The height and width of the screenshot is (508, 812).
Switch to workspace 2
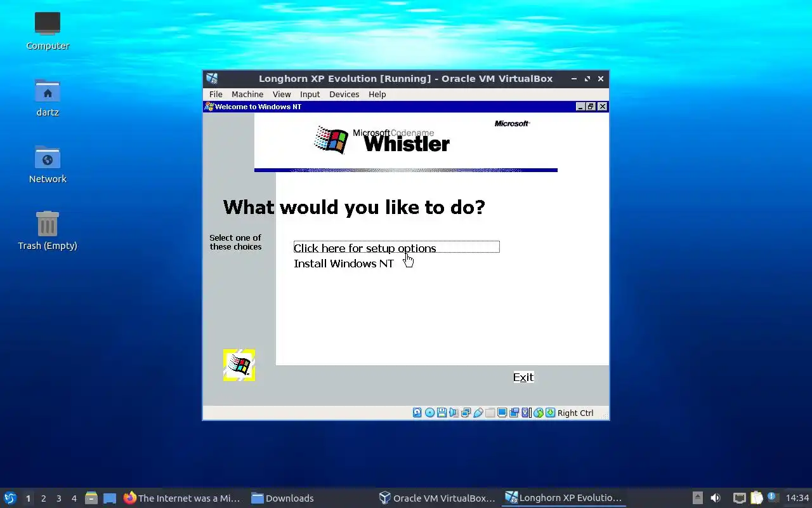click(x=43, y=498)
